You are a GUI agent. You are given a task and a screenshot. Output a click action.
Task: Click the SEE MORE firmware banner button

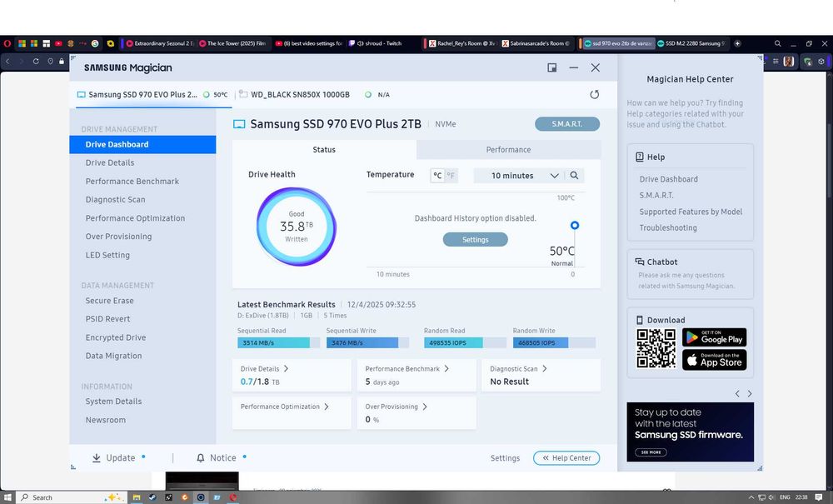(x=651, y=452)
